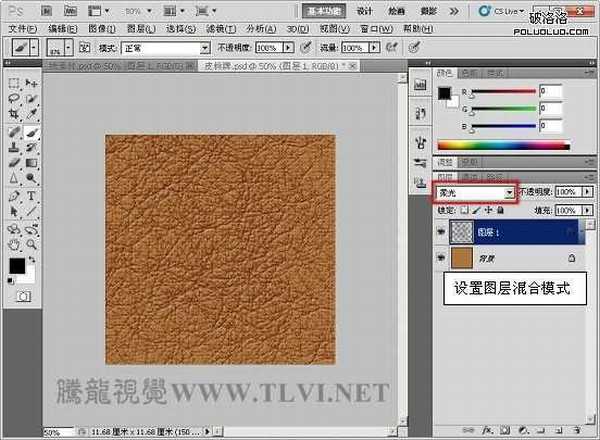The width and height of the screenshot is (600, 440).
Task: Switch to the 设计 workspace
Action: pyautogui.click(x=364, y=11)
